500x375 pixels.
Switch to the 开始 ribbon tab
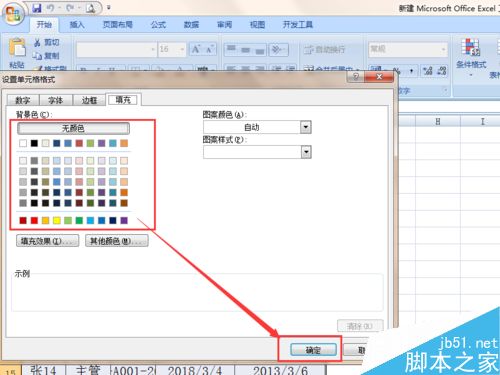(x=44, y=24)
